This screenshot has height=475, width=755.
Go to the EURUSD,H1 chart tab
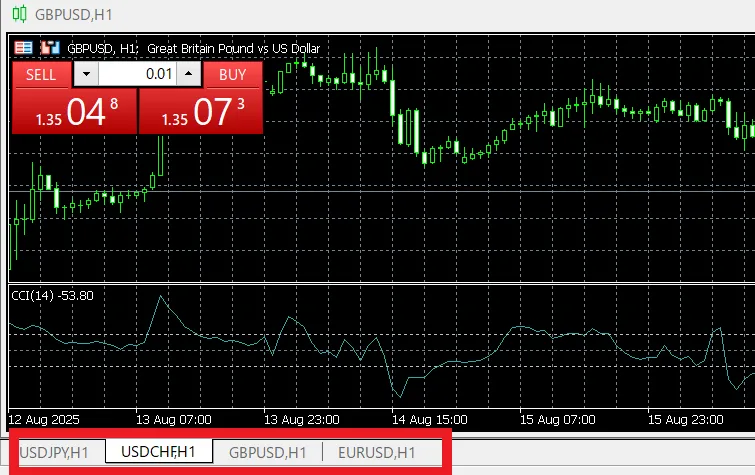click(x=377, y=452)
